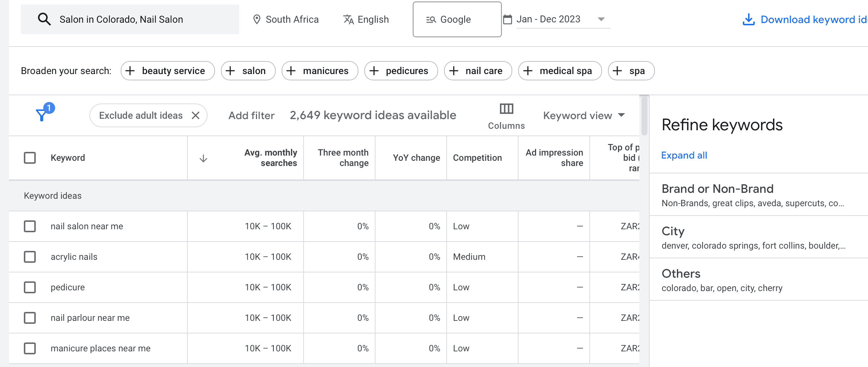Click the search magnifying glass icon

44,19
